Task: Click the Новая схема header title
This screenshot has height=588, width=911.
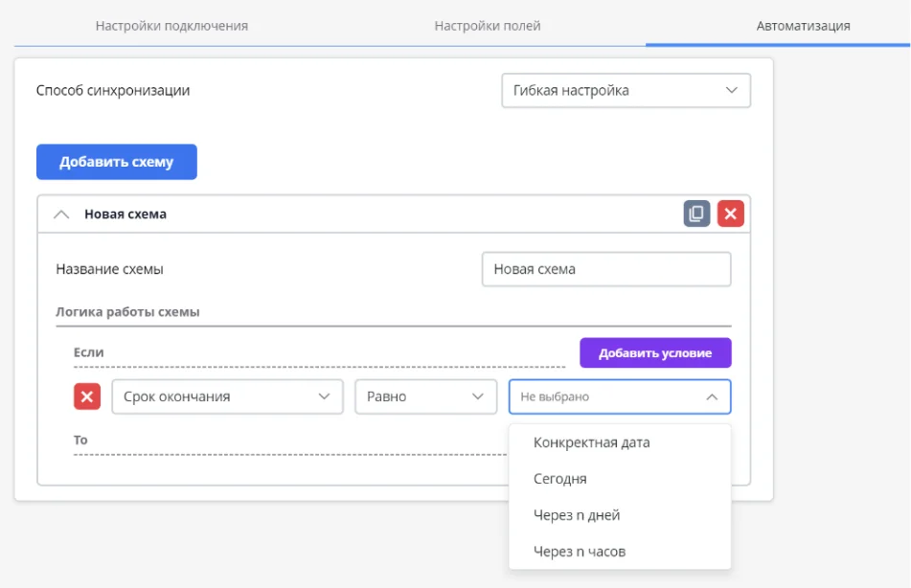Action: 125,214
